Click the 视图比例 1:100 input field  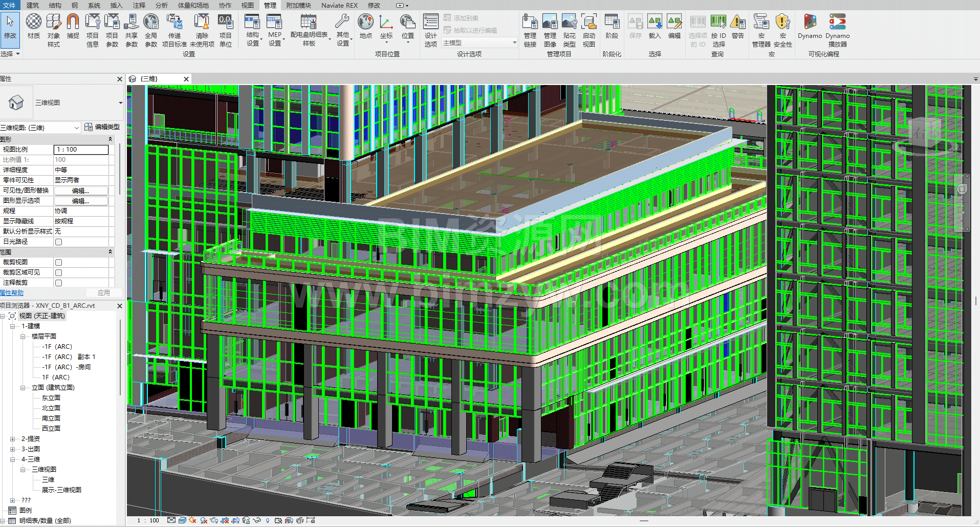tap(81, 150)
